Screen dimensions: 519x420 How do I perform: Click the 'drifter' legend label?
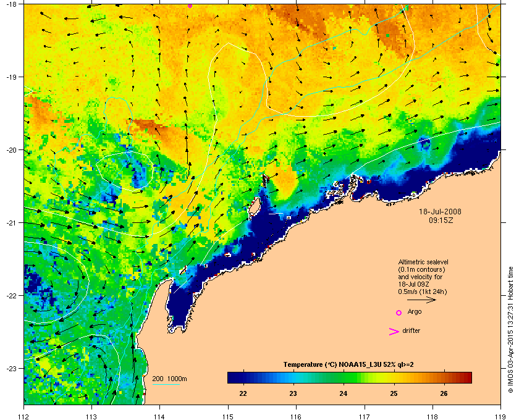[411, 330]
